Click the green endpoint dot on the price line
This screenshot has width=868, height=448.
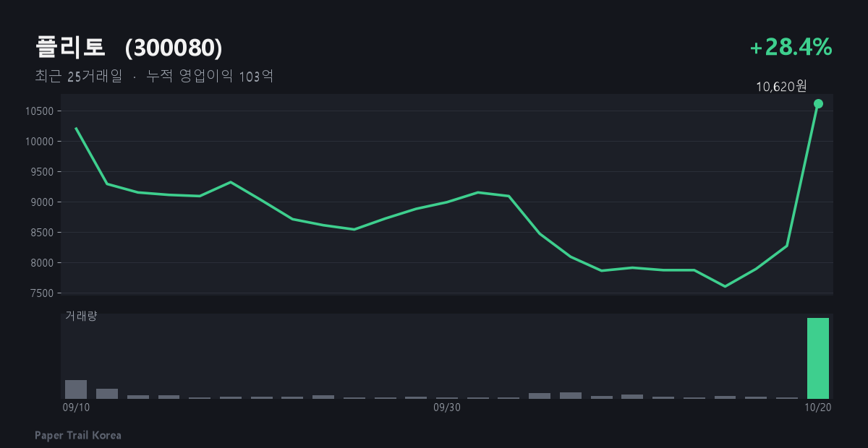pyautogui.click(x=818, y=103)
